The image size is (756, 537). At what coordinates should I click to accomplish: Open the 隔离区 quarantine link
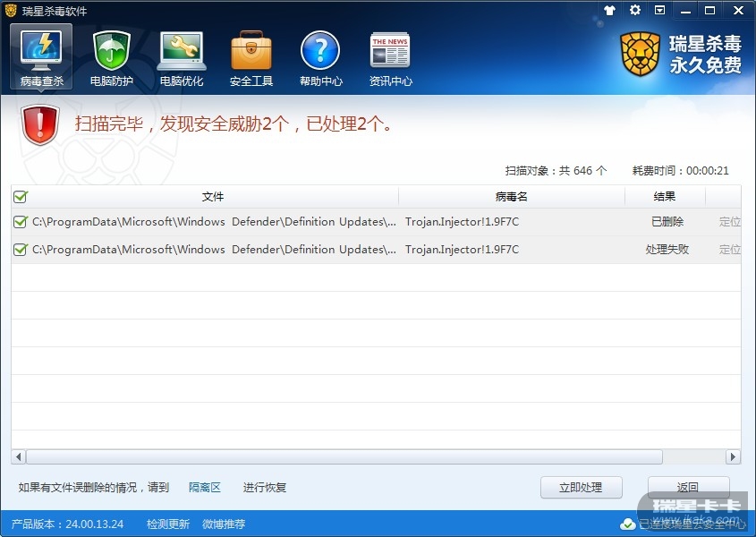[x=204, y=487]
